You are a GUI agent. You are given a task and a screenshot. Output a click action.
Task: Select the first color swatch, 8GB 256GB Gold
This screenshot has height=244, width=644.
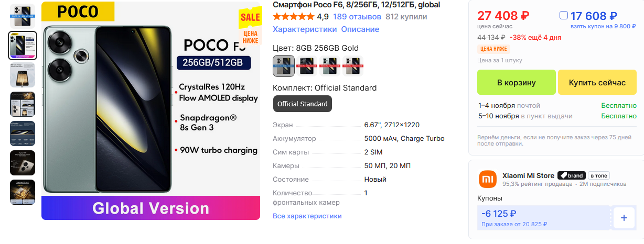click(x=284, y=66)
